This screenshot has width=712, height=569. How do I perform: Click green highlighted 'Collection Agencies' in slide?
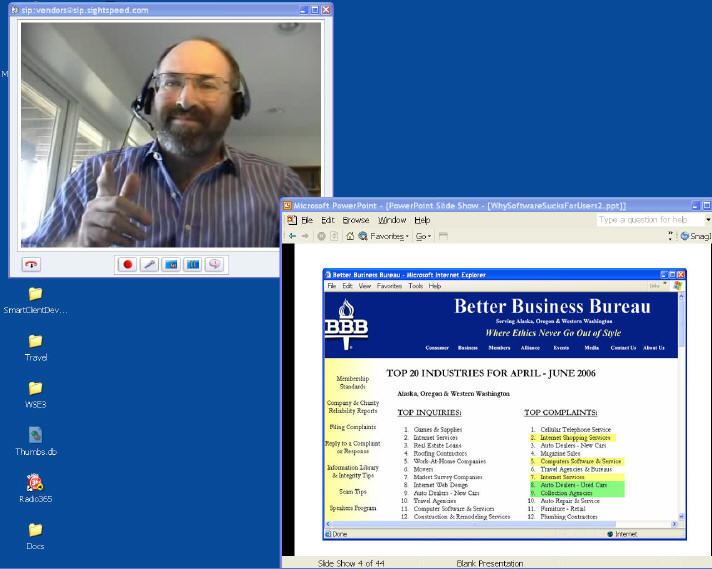pyautogui.click(x=566, y=493)
